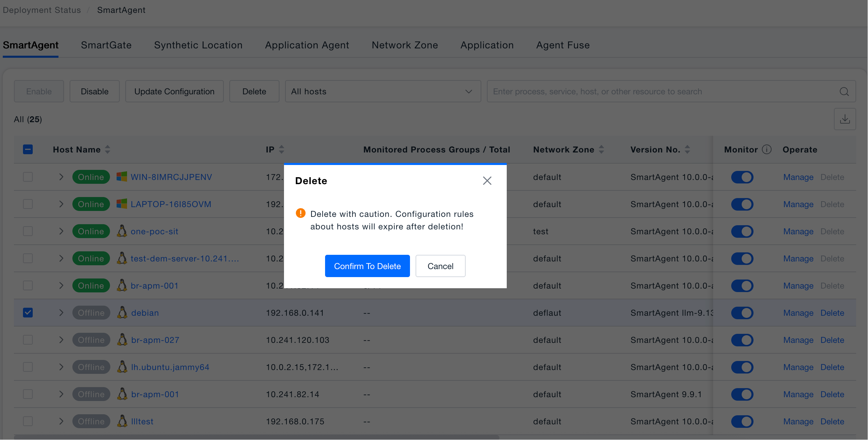868x440 pixels.
Task: Expand the LAPTOP-16I85OVM row
Action: 61,204
